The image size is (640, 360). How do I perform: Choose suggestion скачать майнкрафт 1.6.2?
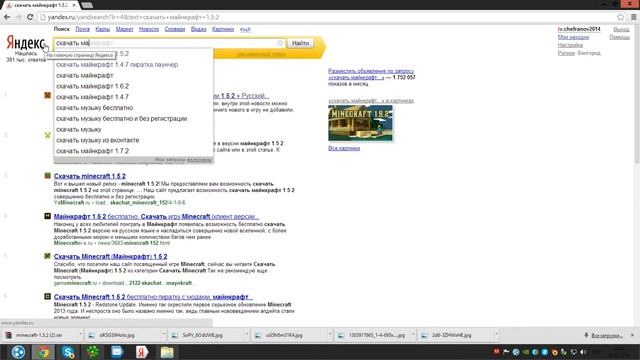click(x=133, y=86)
